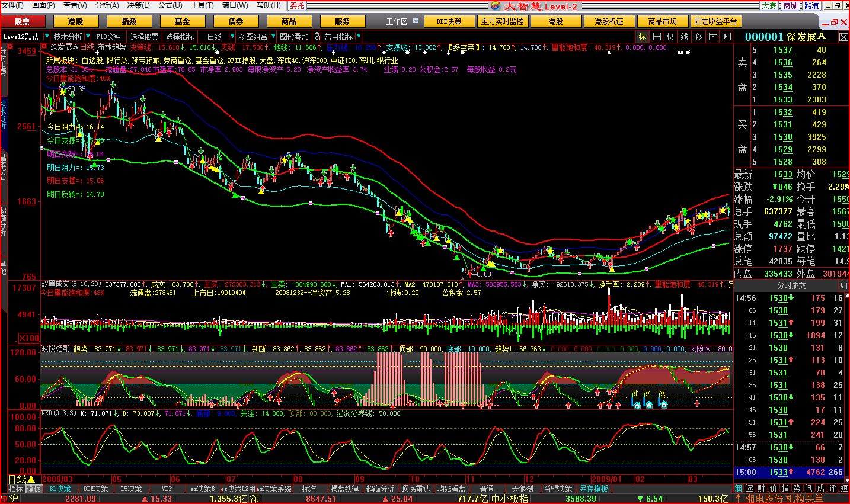
Task: Select the L5决策 template tab
Action: (130, 489)
